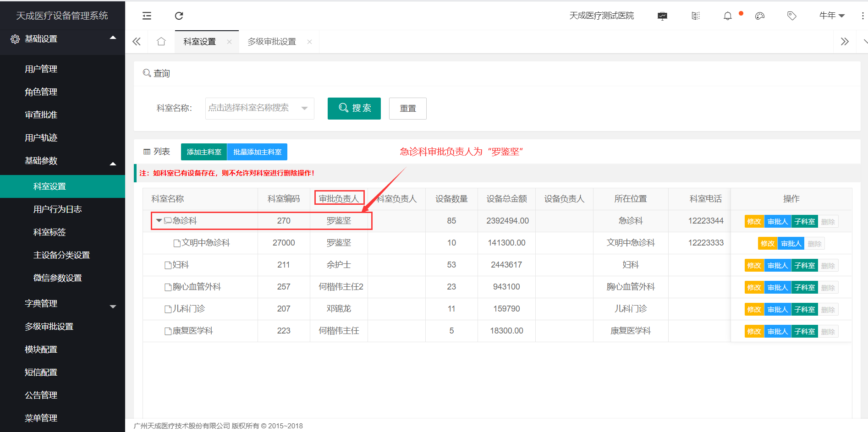This screenshot has width=868, height=432.
Task: Open 用户行为日志 menu item
Action: (x=57, y=209)
